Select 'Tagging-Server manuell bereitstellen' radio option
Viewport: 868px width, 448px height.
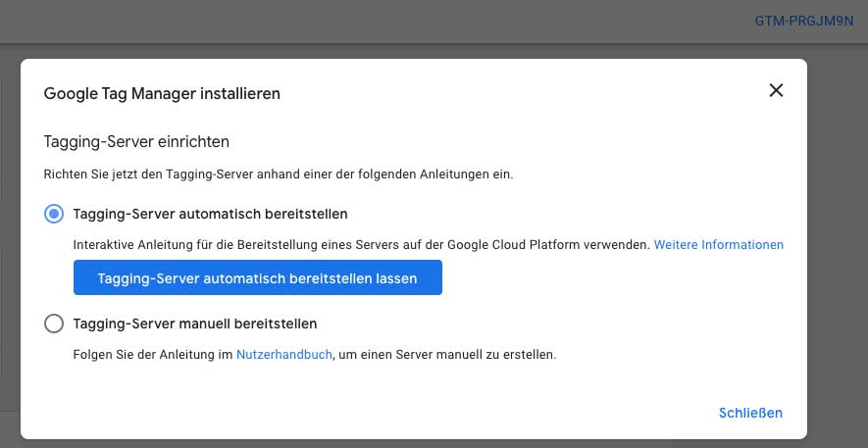54,324
